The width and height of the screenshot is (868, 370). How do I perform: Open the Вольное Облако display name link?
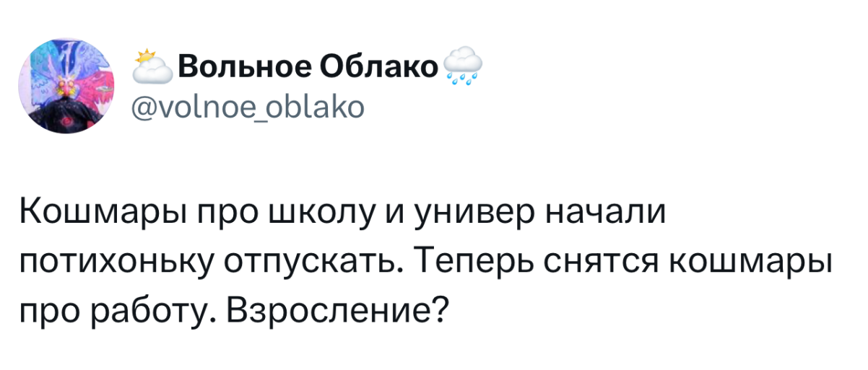308,67
